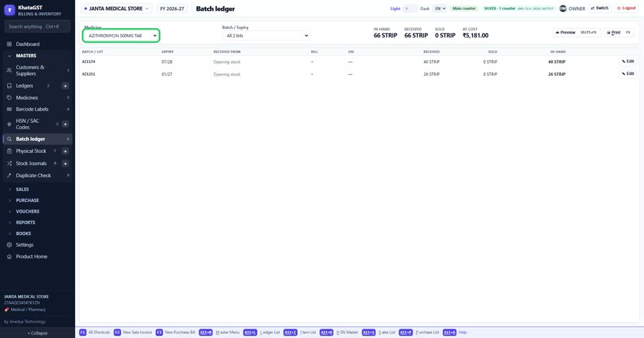Open Dashboard from sidebar
644x338 pixels.
[x=38, y=44]
